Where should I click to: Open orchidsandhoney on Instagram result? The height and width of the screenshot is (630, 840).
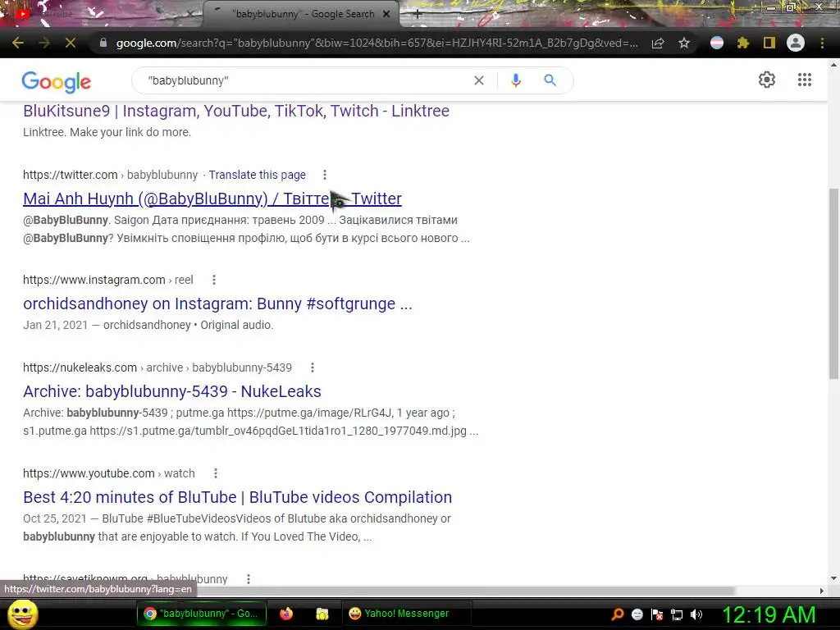[x=217, y=304]
